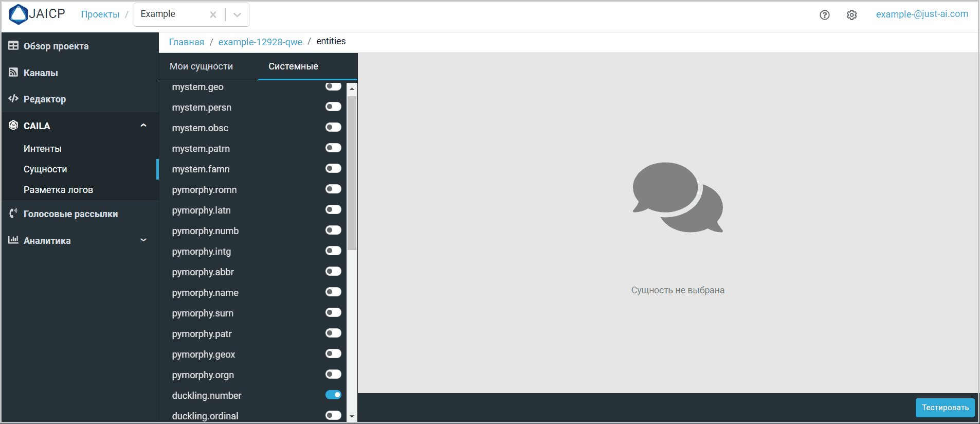Expand the Аналитика menu section
Viewport: 980px width, 424px height.
point(143,240)
